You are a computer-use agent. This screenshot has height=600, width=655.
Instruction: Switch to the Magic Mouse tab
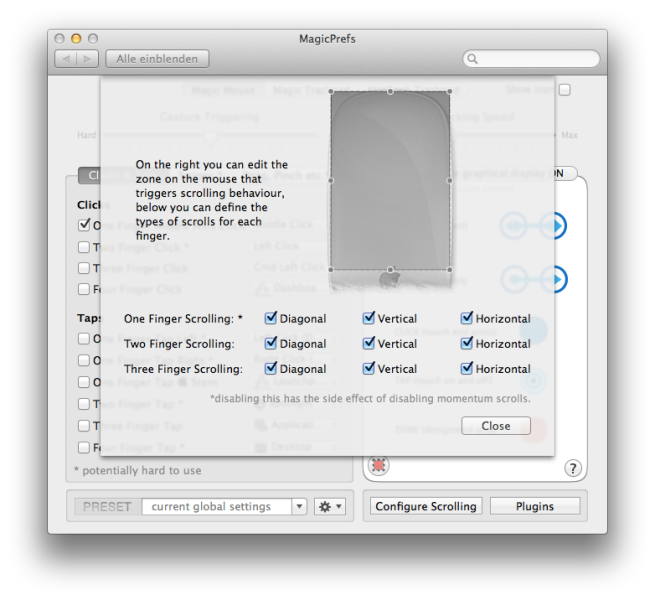[223, 90]
